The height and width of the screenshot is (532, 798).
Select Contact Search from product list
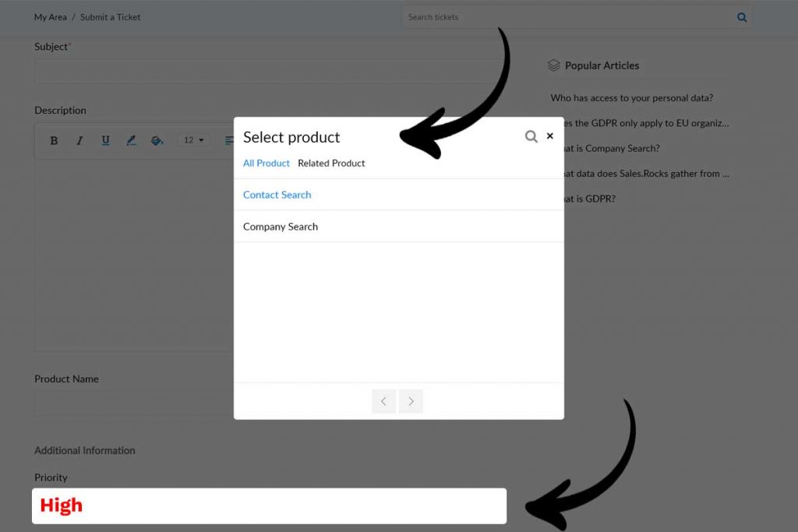point(277,195)
